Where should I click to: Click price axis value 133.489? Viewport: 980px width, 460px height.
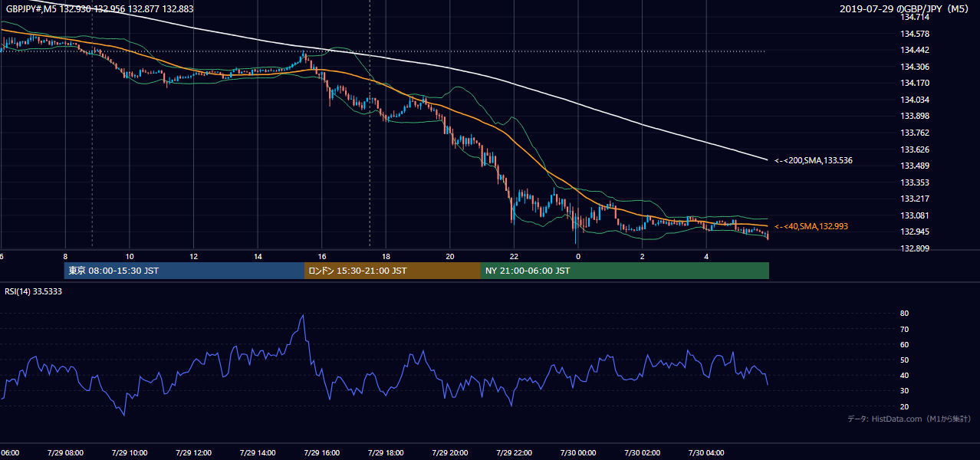[913, 166]
